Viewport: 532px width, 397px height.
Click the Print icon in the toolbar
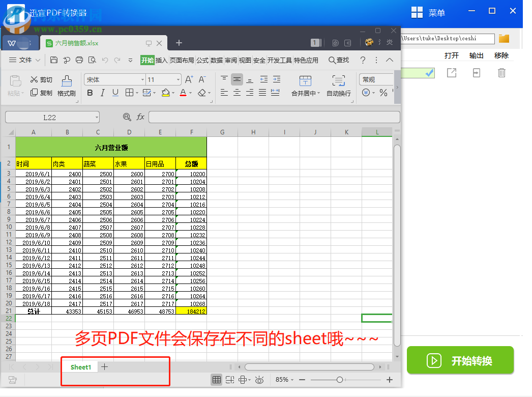click(x=79, y=60)
